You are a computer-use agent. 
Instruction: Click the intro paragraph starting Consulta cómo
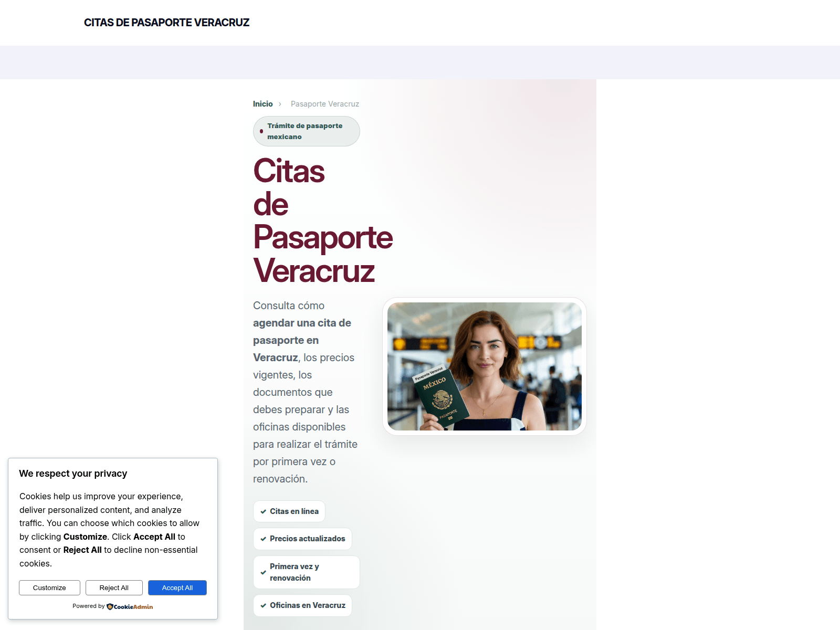point(306,392)
